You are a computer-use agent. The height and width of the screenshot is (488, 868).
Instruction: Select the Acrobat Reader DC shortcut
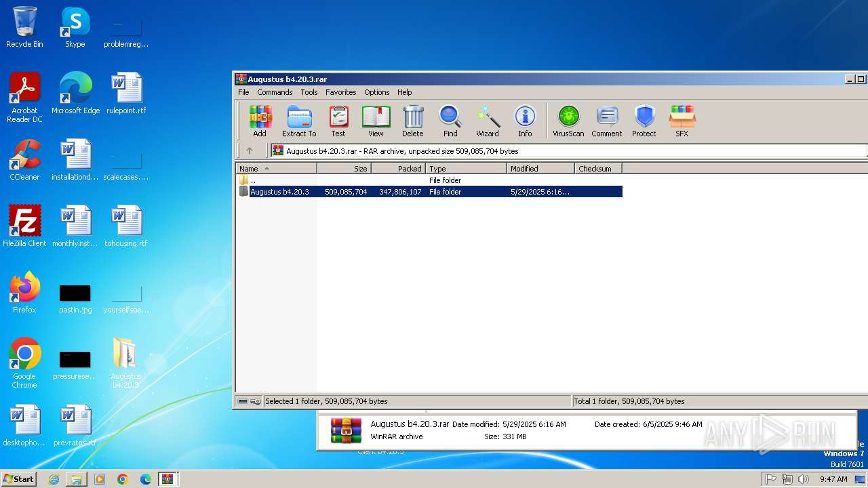pos(24,98)
